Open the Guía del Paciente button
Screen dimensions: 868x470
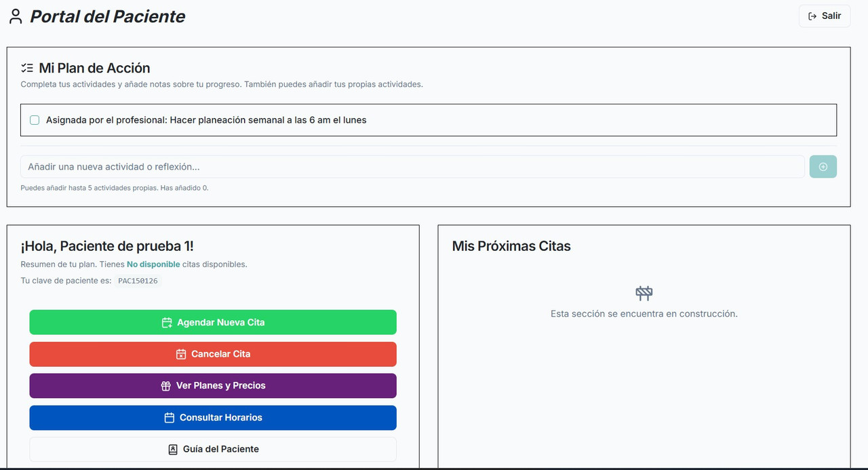[x=213, y=449]
